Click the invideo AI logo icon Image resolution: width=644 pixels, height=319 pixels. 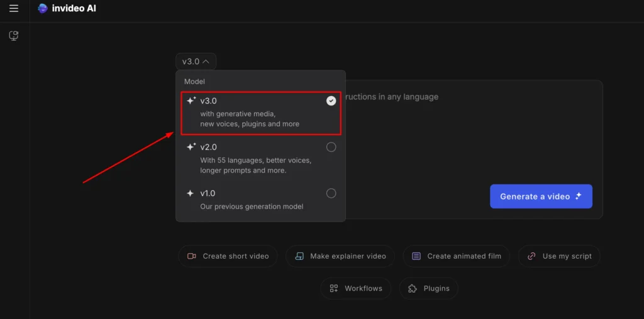[43, 8]
